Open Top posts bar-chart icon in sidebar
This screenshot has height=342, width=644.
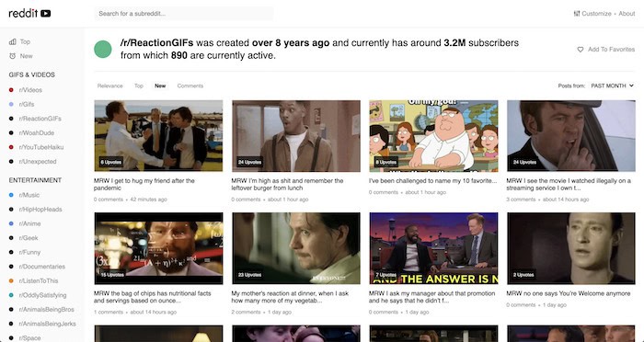[12, 41]
